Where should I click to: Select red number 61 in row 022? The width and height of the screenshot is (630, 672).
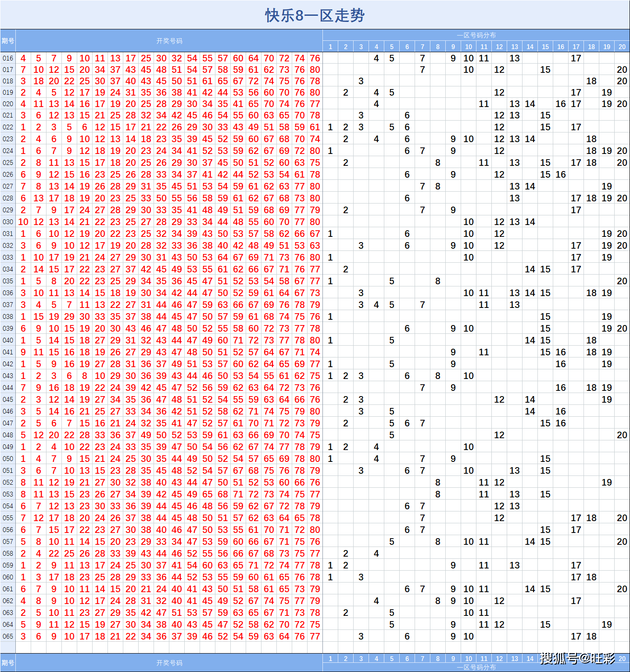[315, 127]
